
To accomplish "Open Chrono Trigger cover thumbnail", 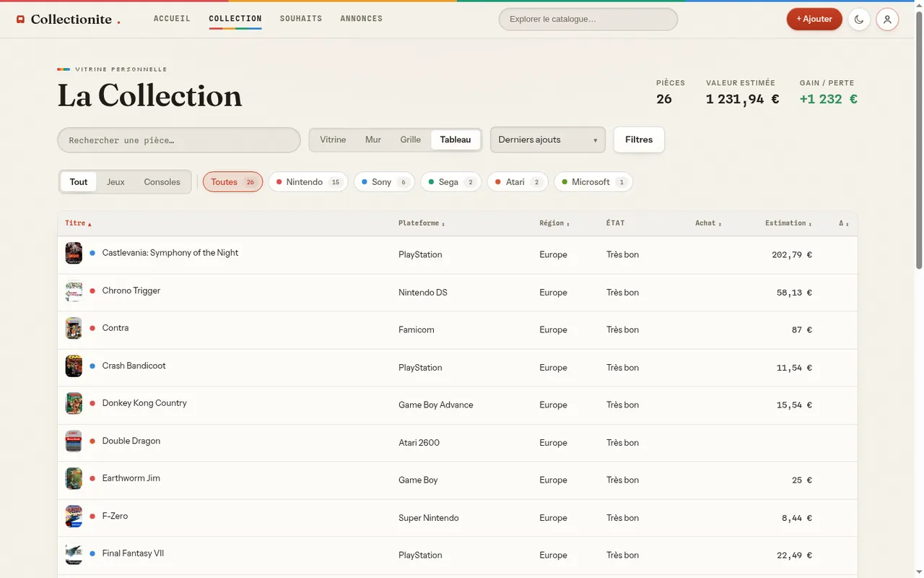I will [74, 291].
